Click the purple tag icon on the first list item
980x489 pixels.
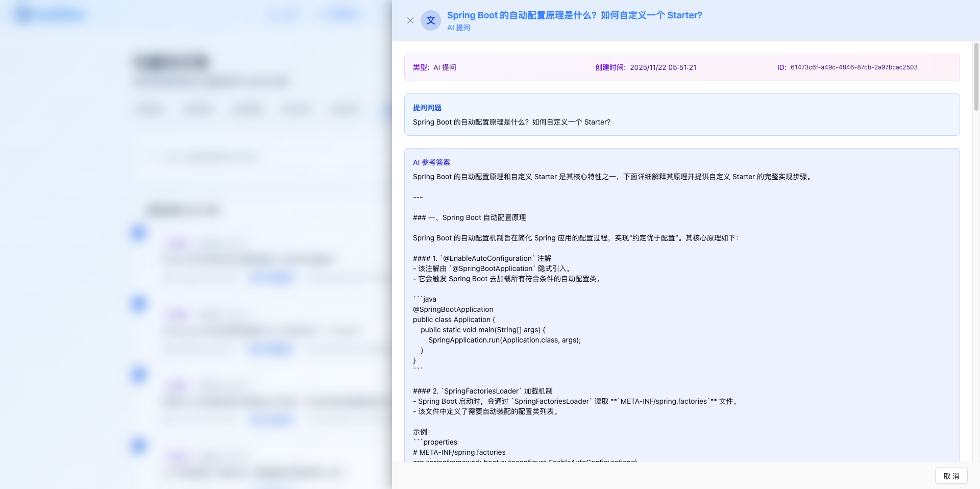178,244
